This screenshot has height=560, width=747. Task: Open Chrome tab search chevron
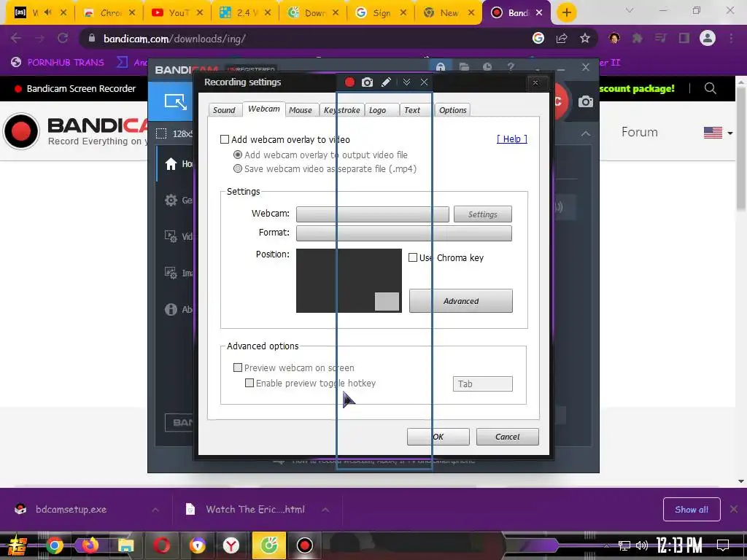point(630,10)
